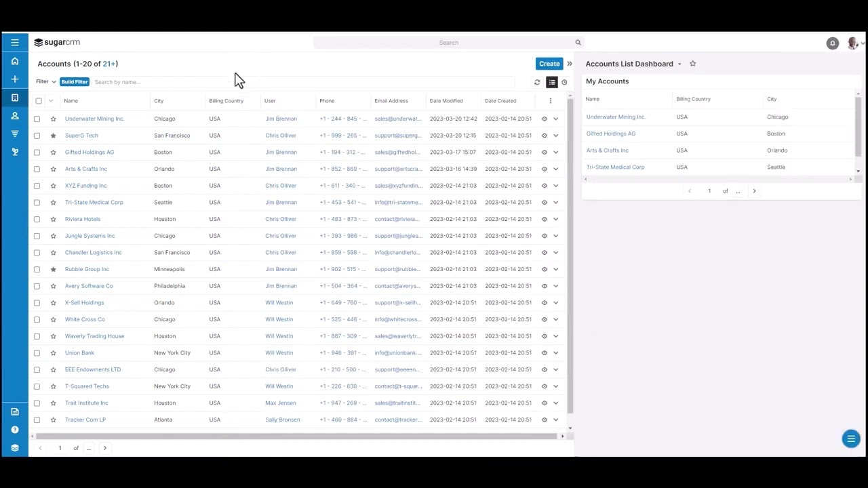Screen dimensions: 868x488
Task: Open the help question mark icon
Action: tap(15, 430)
